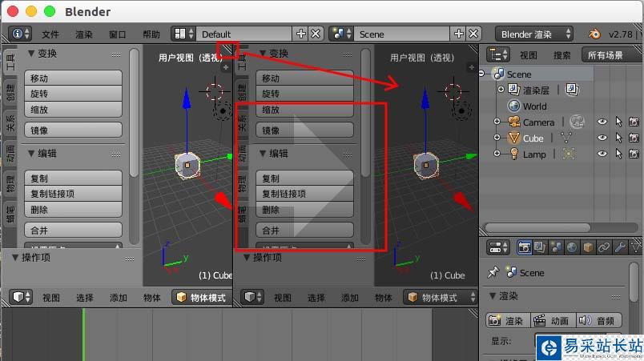Switch to 创建 tab in left tool shelf
This screenshot has height=361, width=644.
point(10,92)
